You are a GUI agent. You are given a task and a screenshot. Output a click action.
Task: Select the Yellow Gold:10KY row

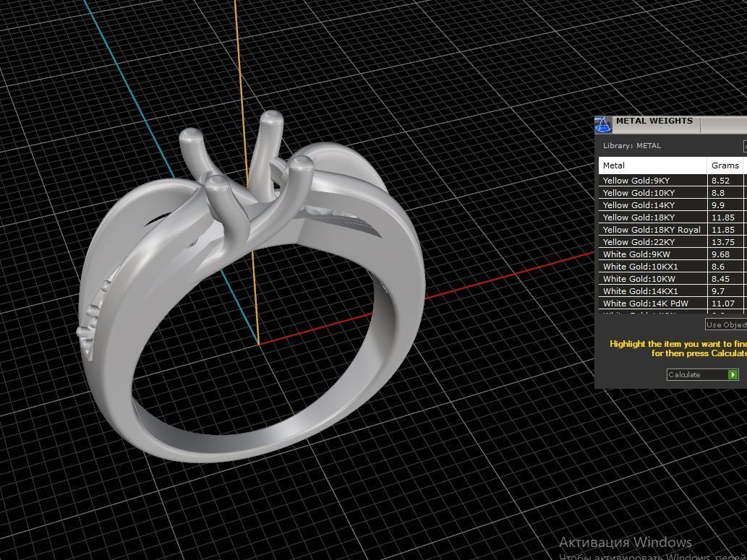(673, 193)
